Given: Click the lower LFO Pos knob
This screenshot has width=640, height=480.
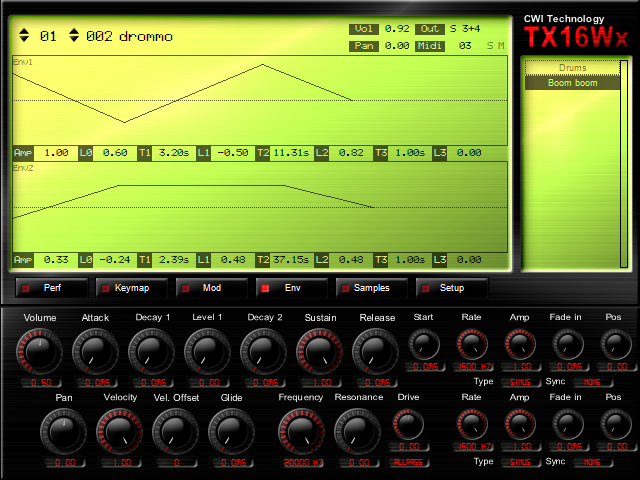Looking at the screenshot, I should click(x=616, y=425).
